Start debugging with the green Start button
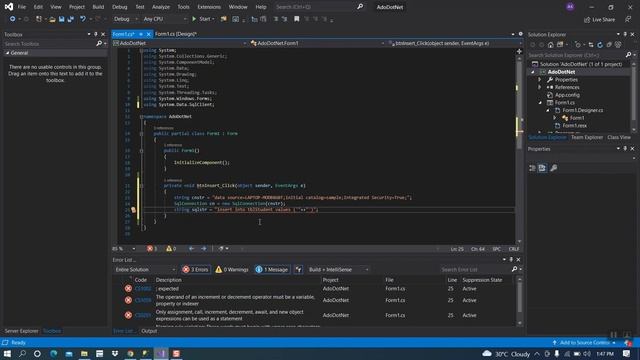This screenshot has height=360, width=640. [x=202, y=19]
